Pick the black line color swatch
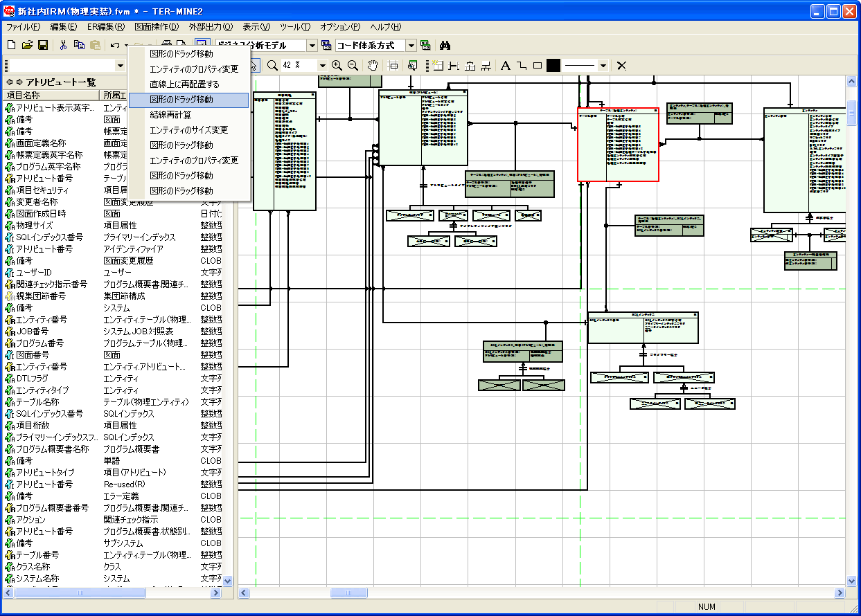 (x=553, y=65)
